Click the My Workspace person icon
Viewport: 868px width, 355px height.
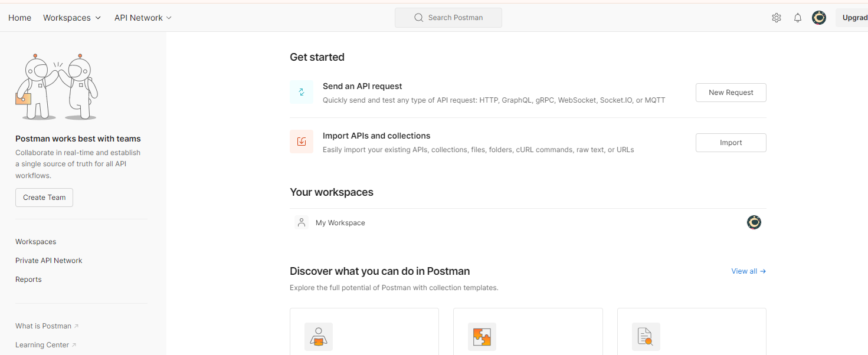click(x=302, y=222)
